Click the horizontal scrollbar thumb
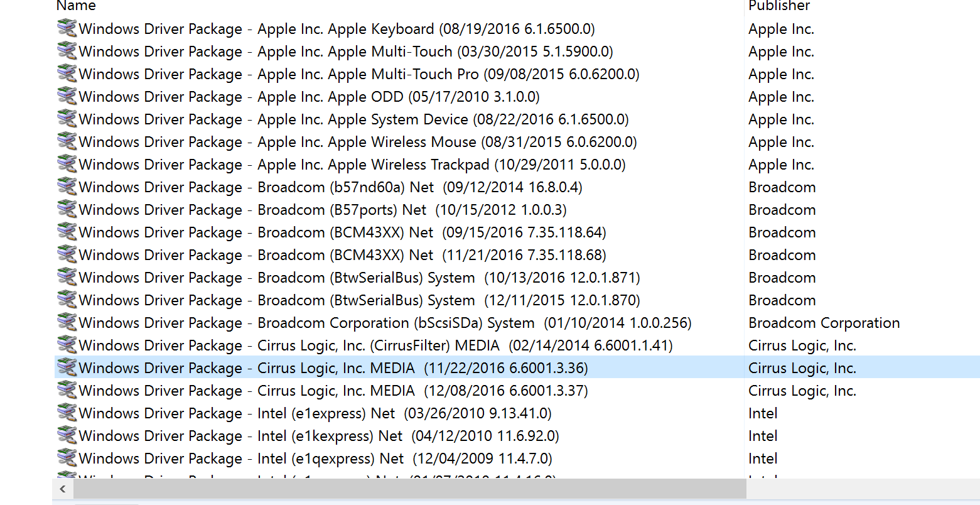980x505 pixels. pyautogui.click(x=409, y=489)
